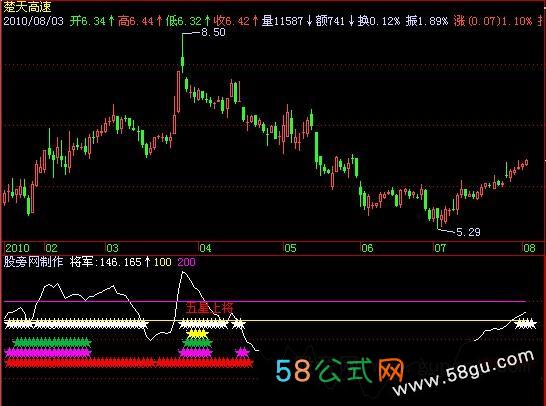Click the amplitude value 振1.89%
This screenshot has width=546, height=406.
[427, 21]
